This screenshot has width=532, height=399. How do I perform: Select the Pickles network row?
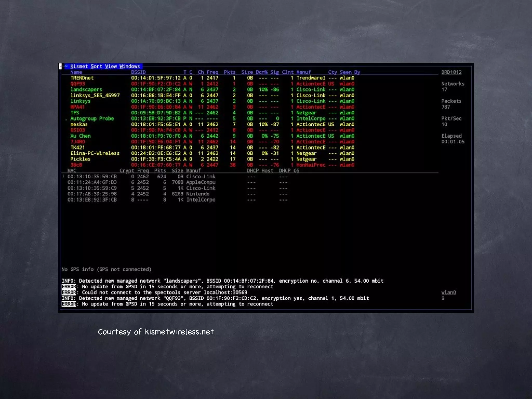[80, 159]
